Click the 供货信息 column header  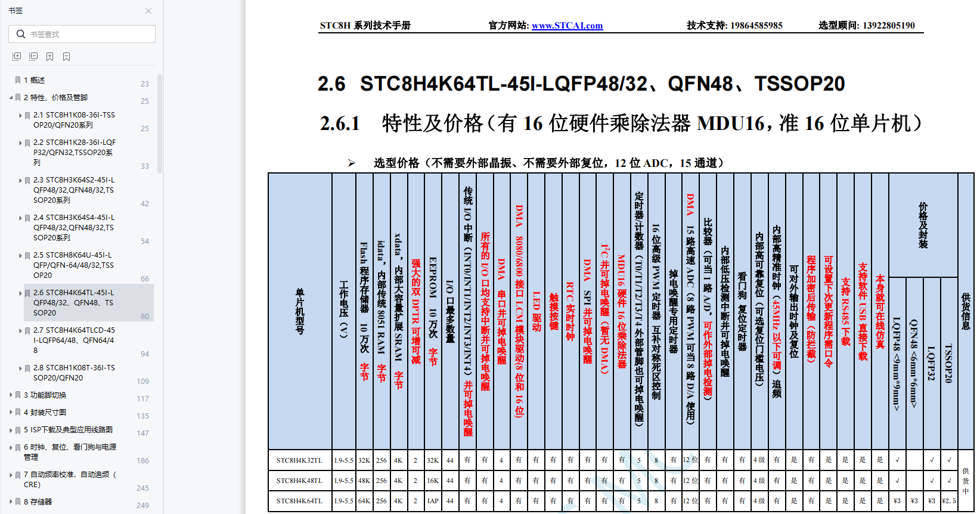point(966,311)
